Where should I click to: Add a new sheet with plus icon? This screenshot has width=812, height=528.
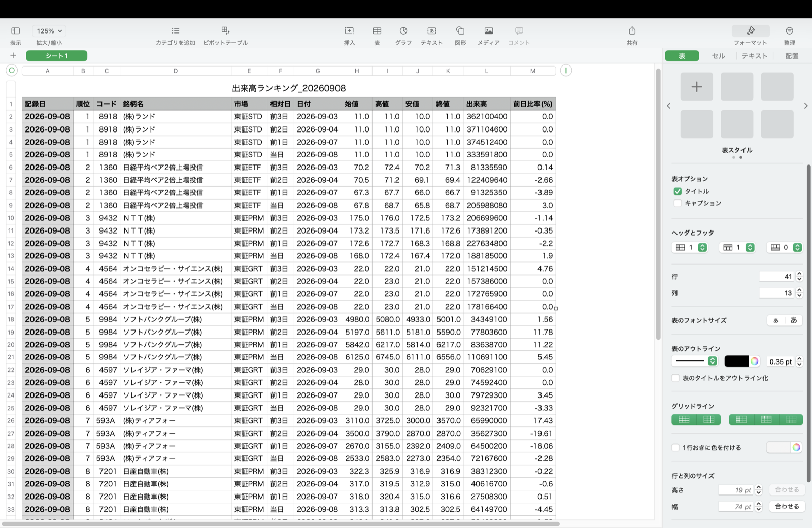coord(13,55)
